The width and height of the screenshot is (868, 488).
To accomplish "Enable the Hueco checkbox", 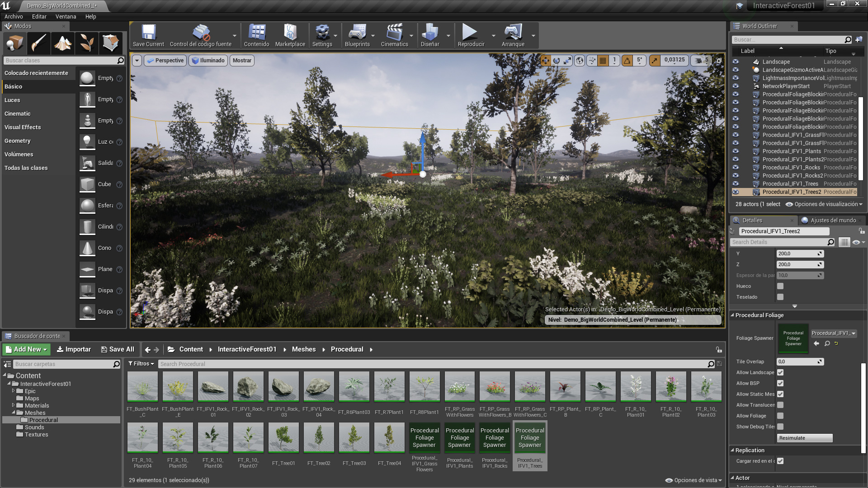I will (780, 286).
